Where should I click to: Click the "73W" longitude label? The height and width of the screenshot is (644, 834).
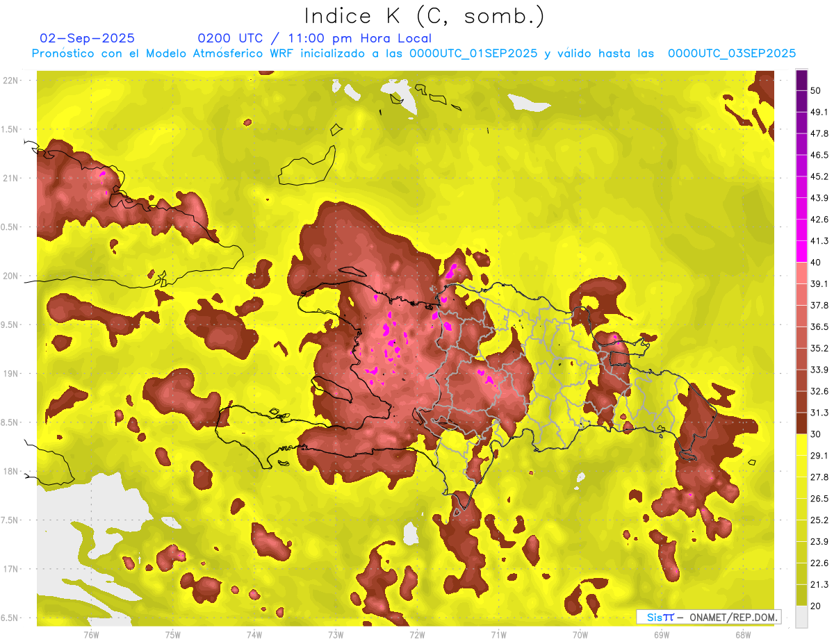point(336,635)
